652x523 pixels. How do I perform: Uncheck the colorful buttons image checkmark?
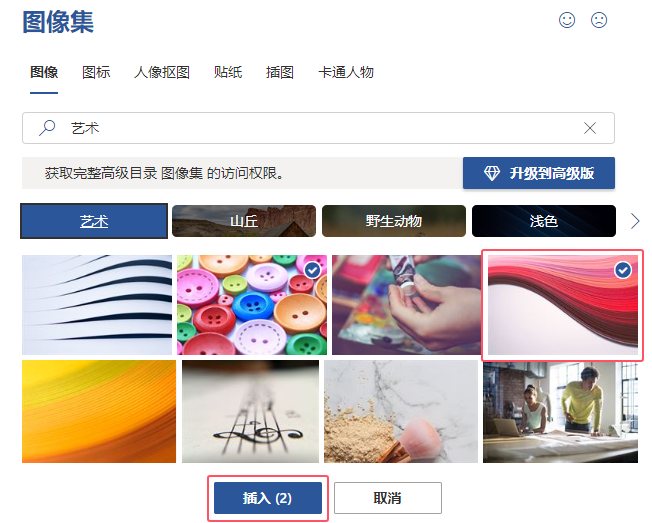312,270
